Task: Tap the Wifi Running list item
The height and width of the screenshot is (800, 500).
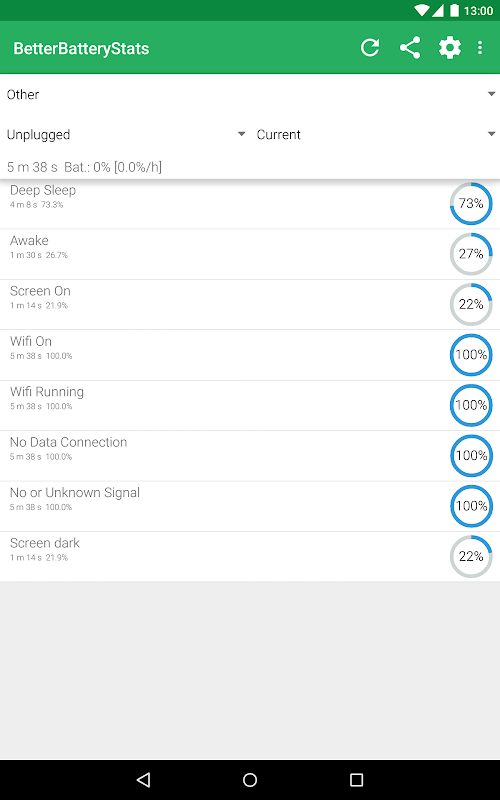Action: click(x=250, y=405)
